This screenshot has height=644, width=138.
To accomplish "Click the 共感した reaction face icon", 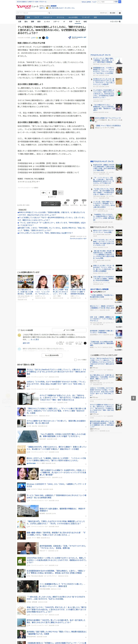I will point(57,343).
